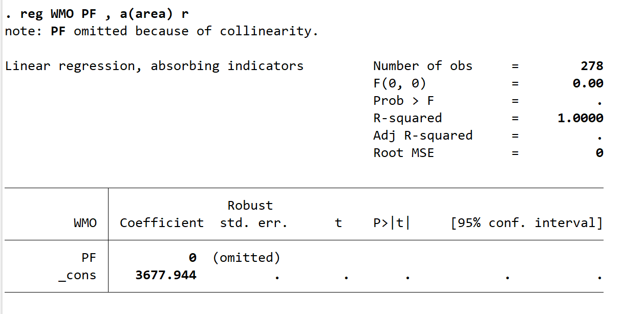Image resolution: width=644 pixels, height=314 pixels.
Task: Click the observations value 278
Action: tap(592, 66)
